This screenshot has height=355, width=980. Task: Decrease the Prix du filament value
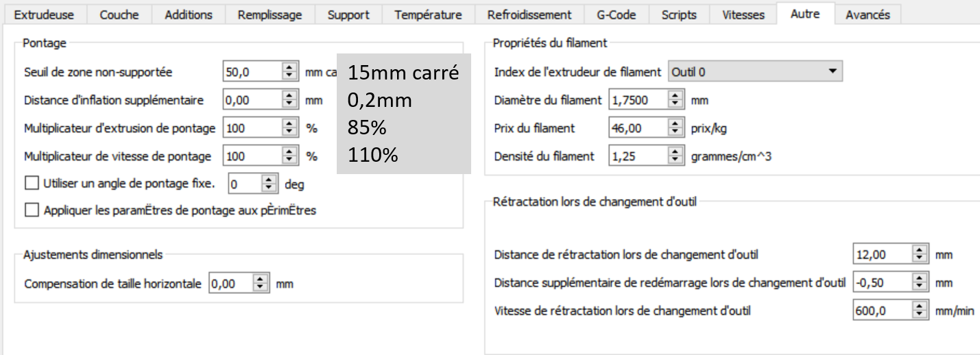676,132
